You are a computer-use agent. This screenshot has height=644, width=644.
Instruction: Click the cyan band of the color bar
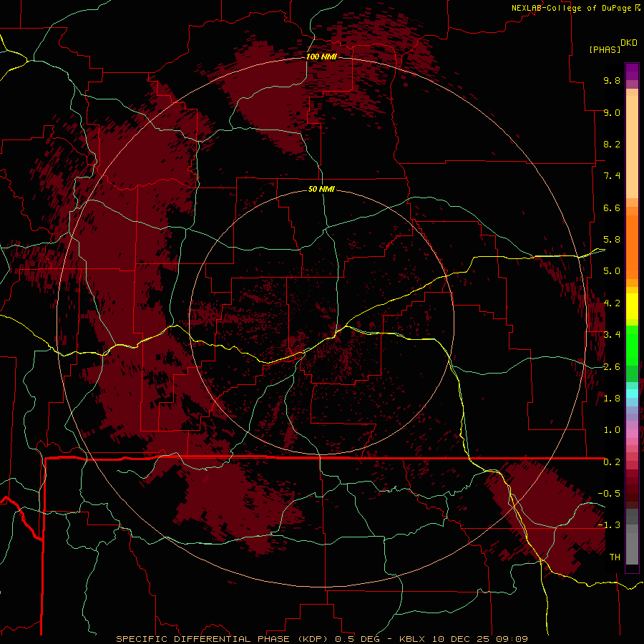632,393
